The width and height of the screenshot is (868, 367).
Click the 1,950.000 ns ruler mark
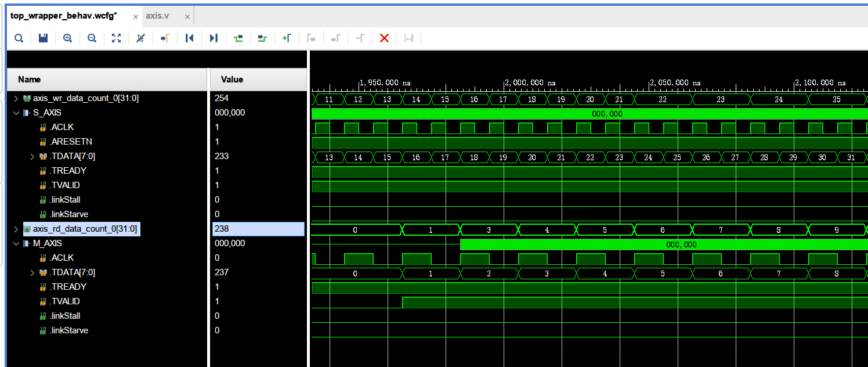tap(385, 82)
